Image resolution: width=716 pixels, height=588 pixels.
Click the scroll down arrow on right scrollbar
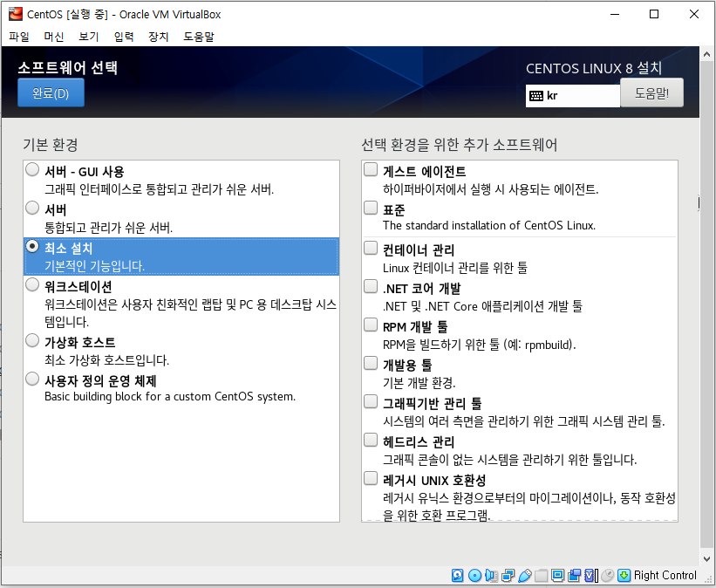click(707, 558)
